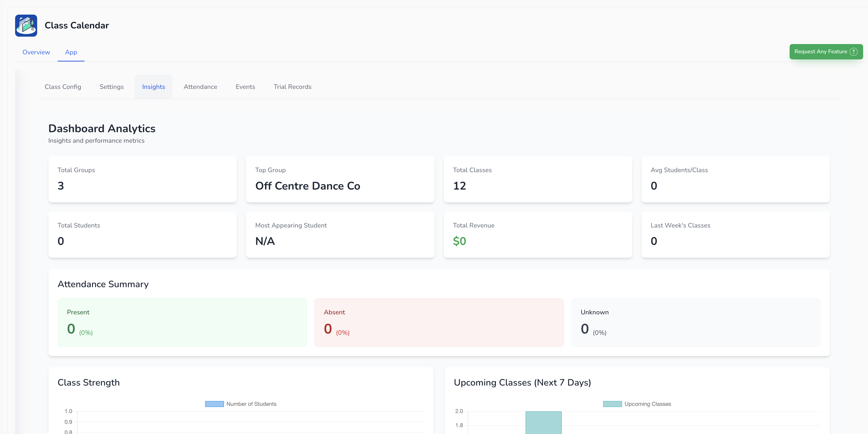The width and height of the screenshot is (868, 434).
Task: Toggle the Number of Students legend swatch
Action: pos(214,404)
